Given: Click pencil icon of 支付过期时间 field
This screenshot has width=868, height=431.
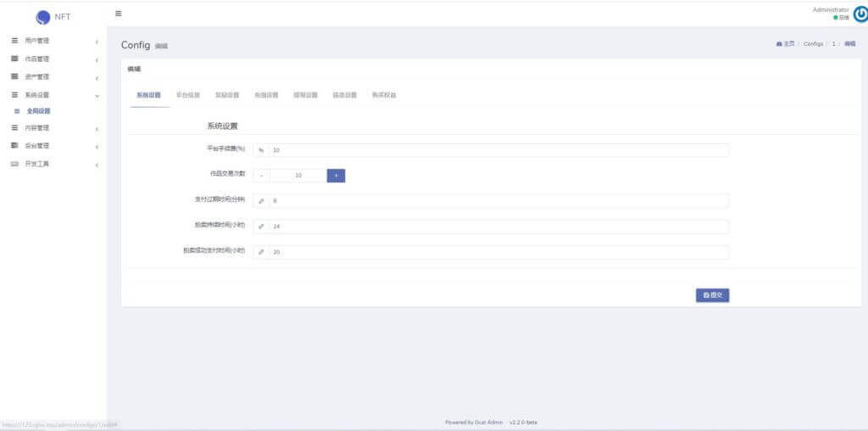Looking at the screenshot, I should (261, 200).
